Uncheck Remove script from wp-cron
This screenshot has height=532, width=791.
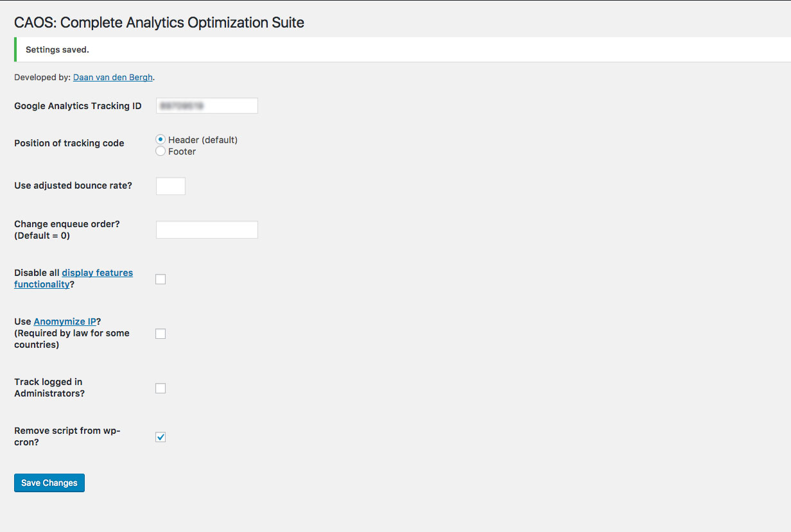(x=161, y=437)
